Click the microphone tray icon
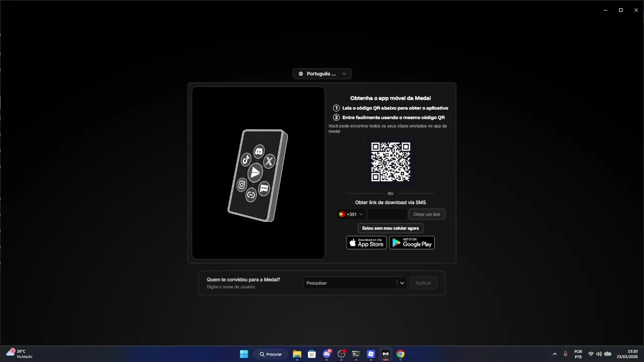Viewport: 644px width, 362px height. click(566, 354)
